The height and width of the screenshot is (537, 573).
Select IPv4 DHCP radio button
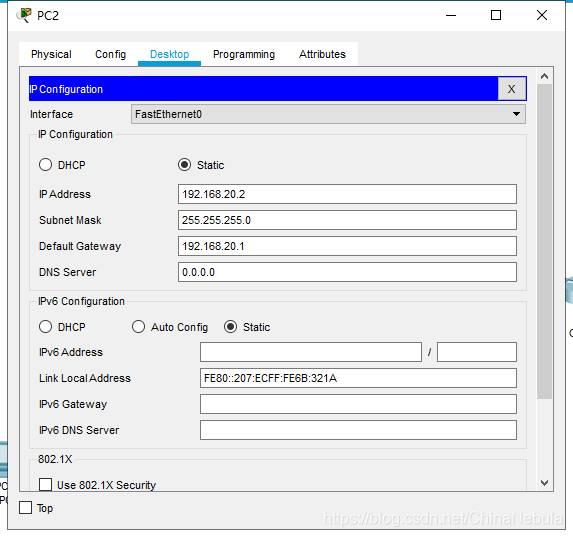click(45, 164)
